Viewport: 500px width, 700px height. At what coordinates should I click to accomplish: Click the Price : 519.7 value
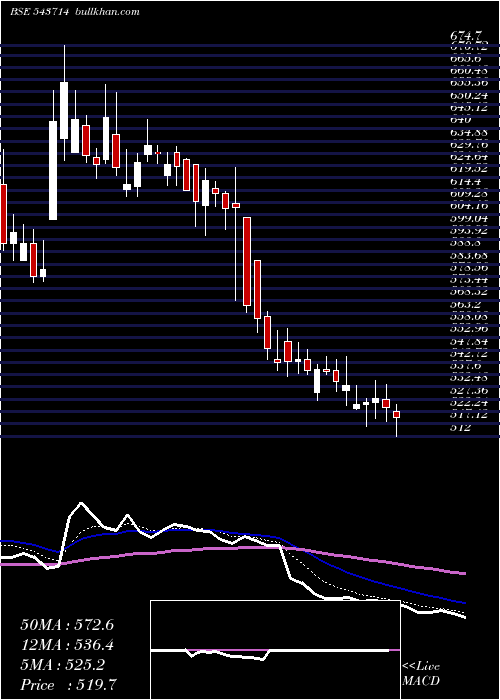[x=69, y=685]
